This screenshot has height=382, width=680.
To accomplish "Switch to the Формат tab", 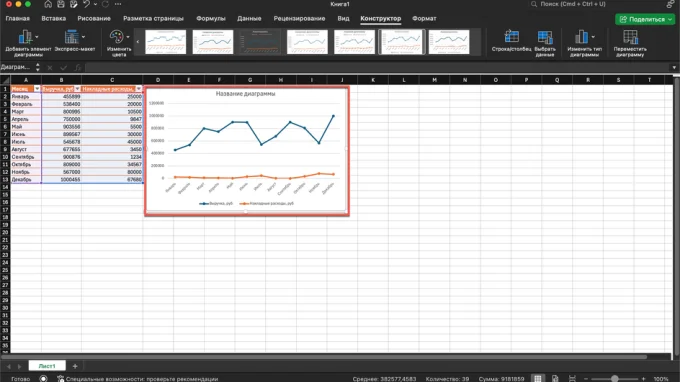I will click(424, 19).
